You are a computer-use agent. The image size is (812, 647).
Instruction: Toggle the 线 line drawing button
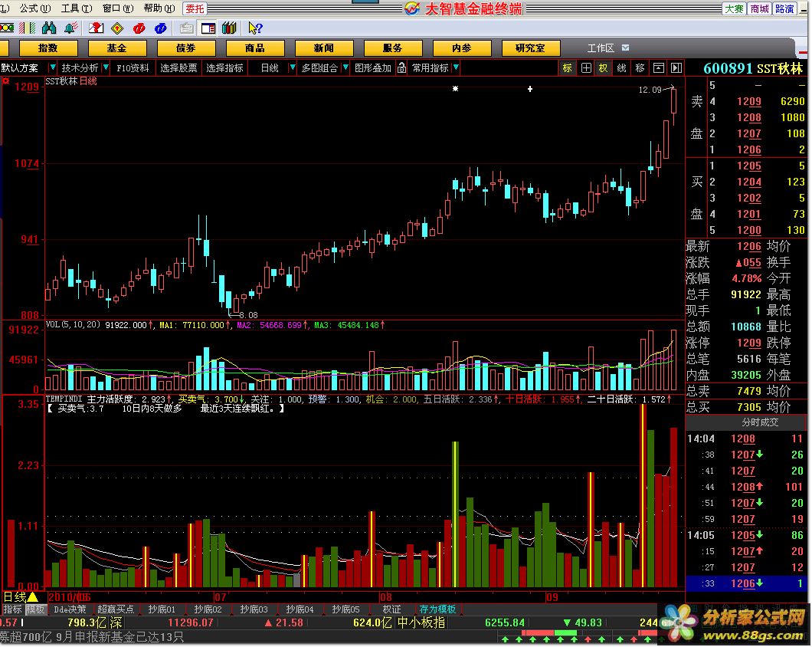(622, 68)
